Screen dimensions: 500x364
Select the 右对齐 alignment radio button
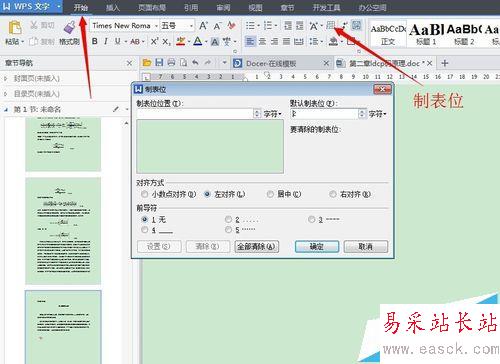(333, 194)
